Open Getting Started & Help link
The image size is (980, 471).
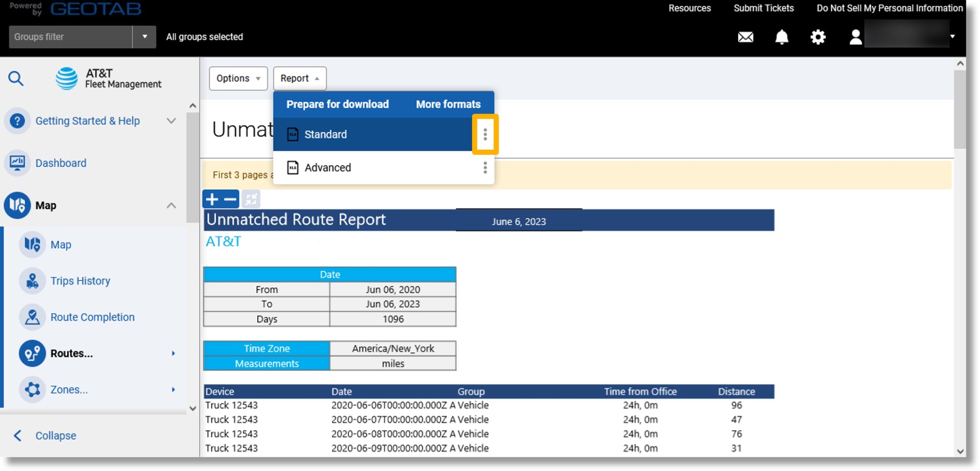pyautogui.click(x=88, y=121)
